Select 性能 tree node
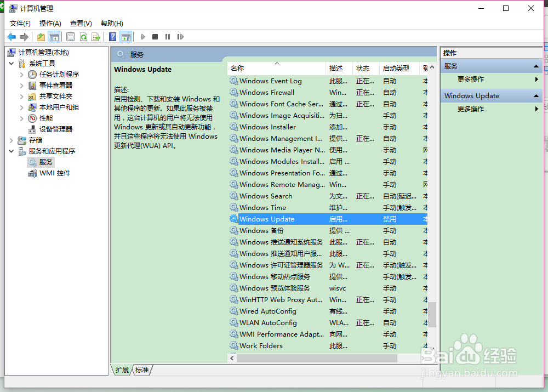This screenshot has width=548, height=392. [46, 118]
